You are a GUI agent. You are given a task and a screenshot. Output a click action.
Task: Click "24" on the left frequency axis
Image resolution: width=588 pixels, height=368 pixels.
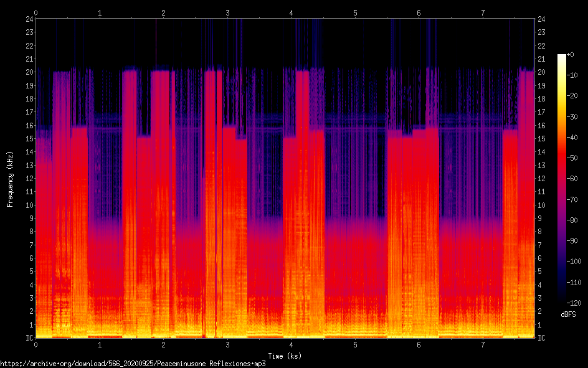(x=30, y=19)
